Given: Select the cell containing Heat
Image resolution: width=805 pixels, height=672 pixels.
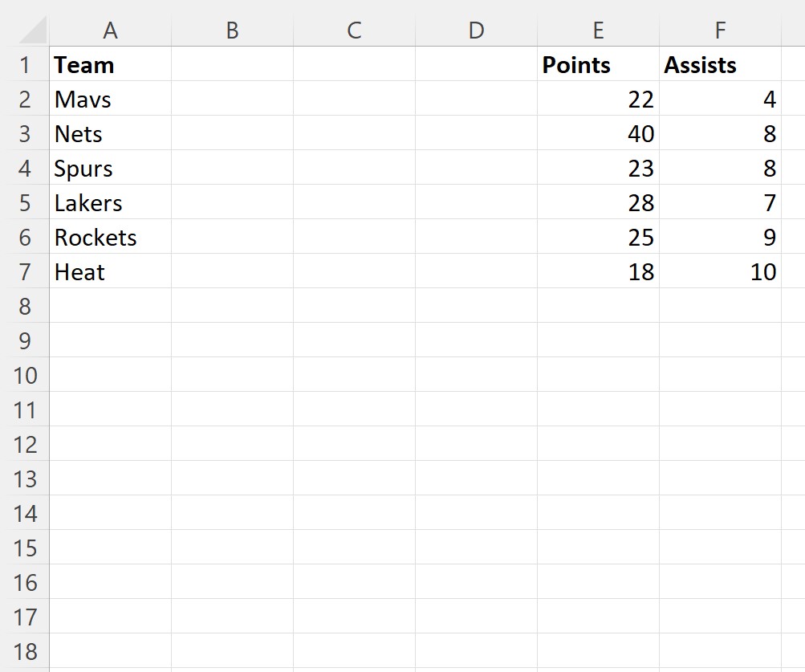Looking at the screenshot, I should tap(111, 271).
